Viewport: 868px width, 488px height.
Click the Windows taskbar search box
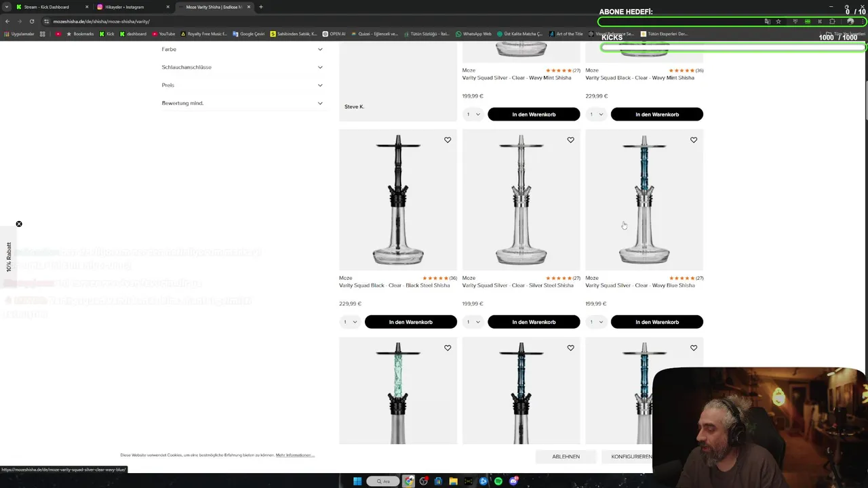[x=383, y=481]
